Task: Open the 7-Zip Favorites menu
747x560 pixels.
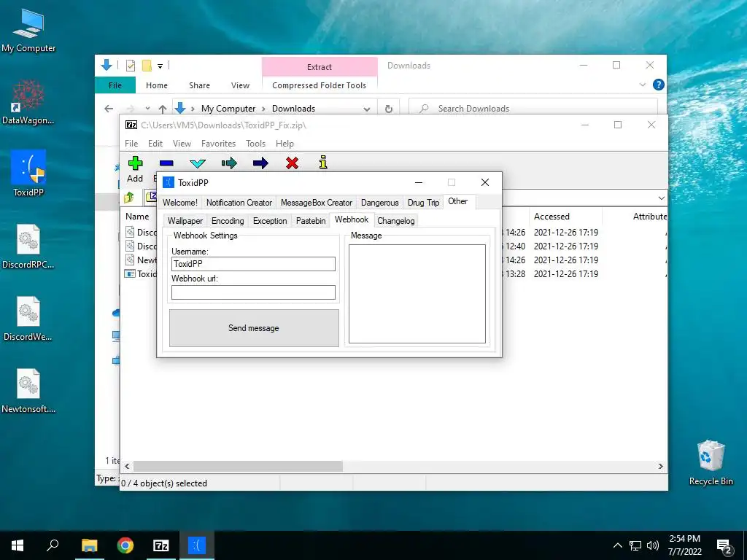Action: [x=218, y=144]
